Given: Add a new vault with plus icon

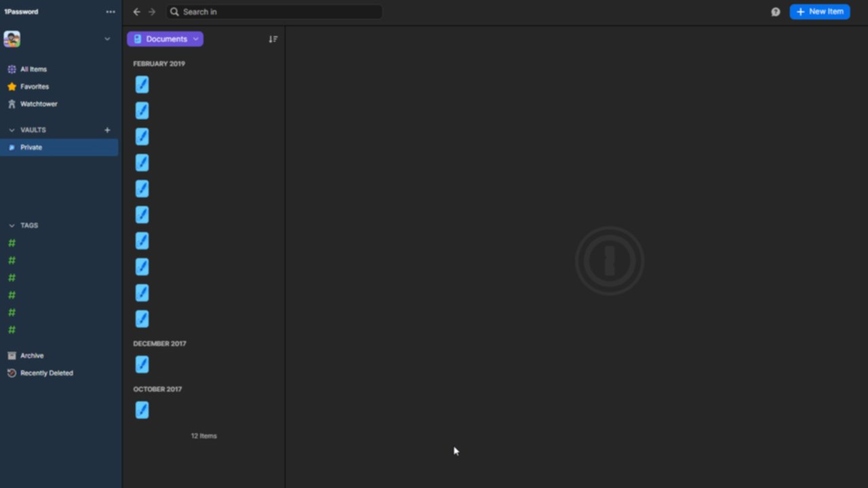Looking at the screenshot, I should click(107, 130).
